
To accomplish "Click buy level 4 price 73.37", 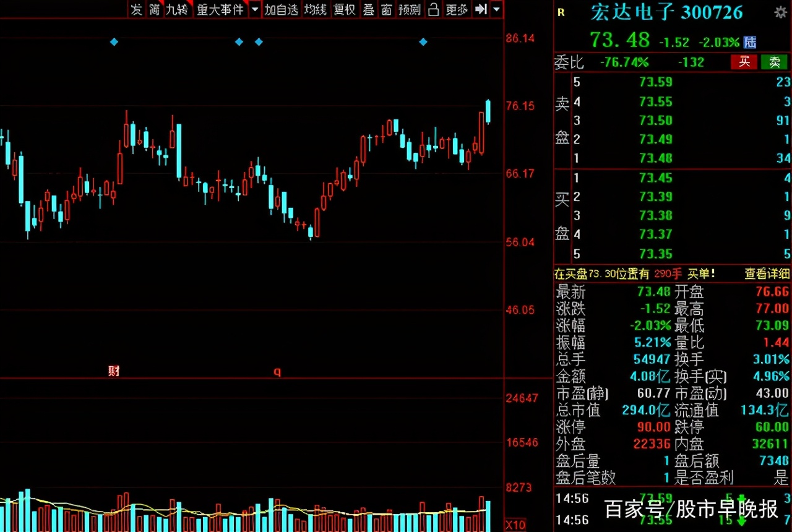I will click(x=656, y=234).
